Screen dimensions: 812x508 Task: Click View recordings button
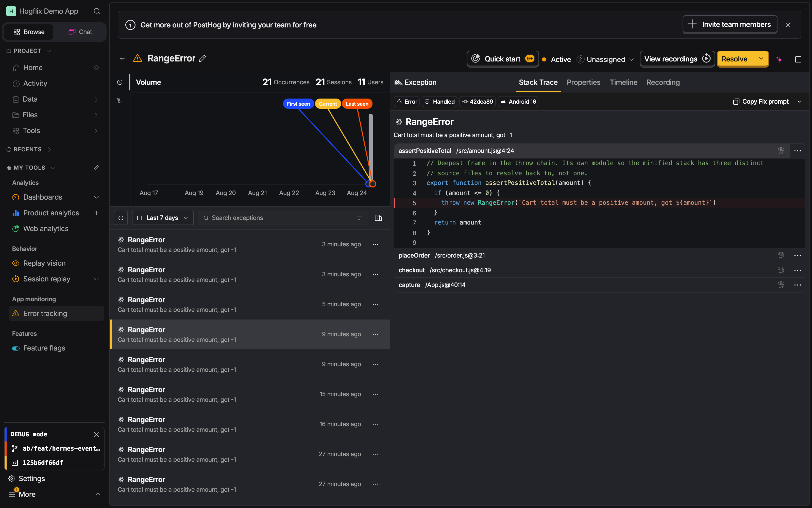(677, 59)
